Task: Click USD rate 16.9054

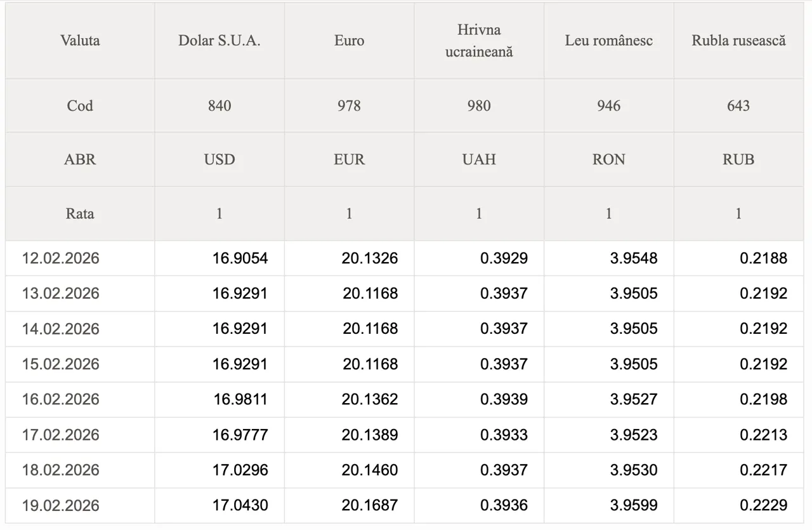Action: pyautogui.click(x=240, y=258)
